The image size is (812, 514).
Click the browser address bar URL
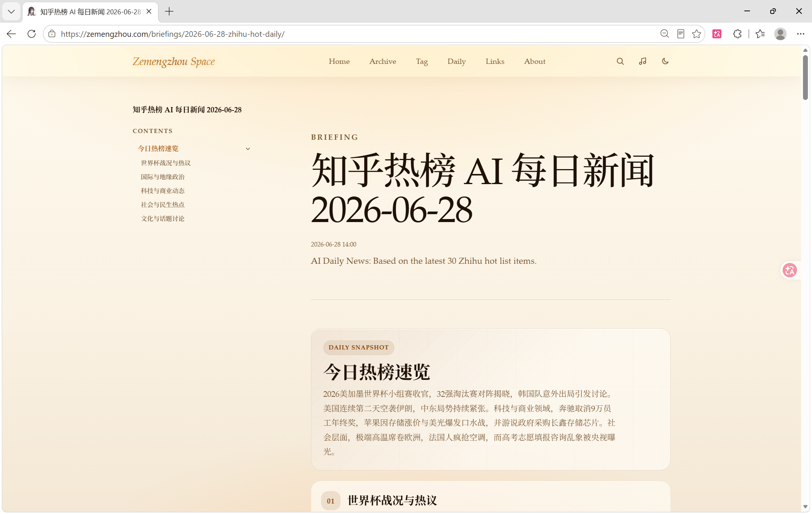click(x=173, y=34)
